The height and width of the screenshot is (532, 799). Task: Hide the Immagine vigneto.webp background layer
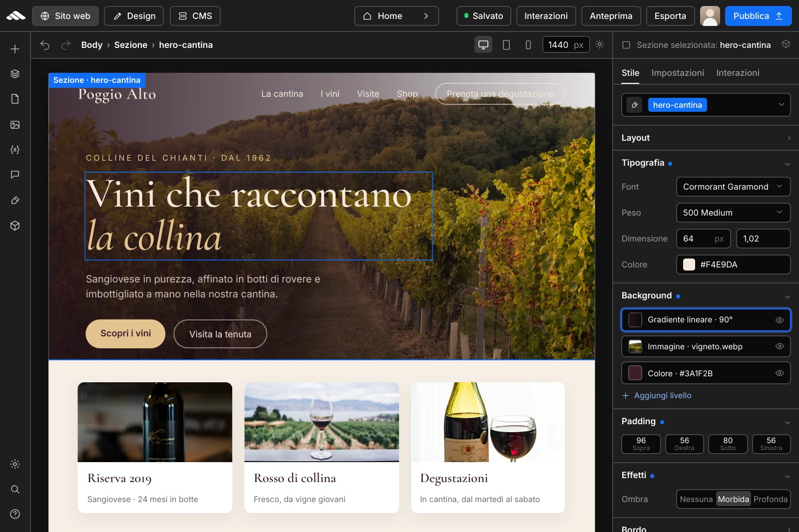coord(780,346)
